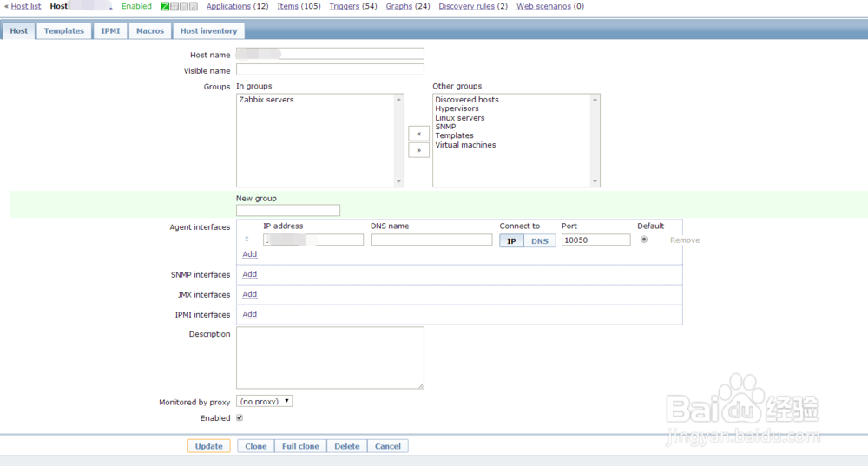Switch to the Host tab
868x466 pixels.
(19, 31)
